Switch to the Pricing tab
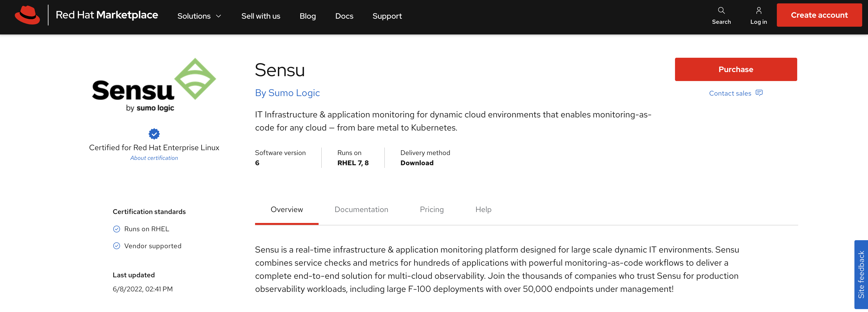 [432, 209]
